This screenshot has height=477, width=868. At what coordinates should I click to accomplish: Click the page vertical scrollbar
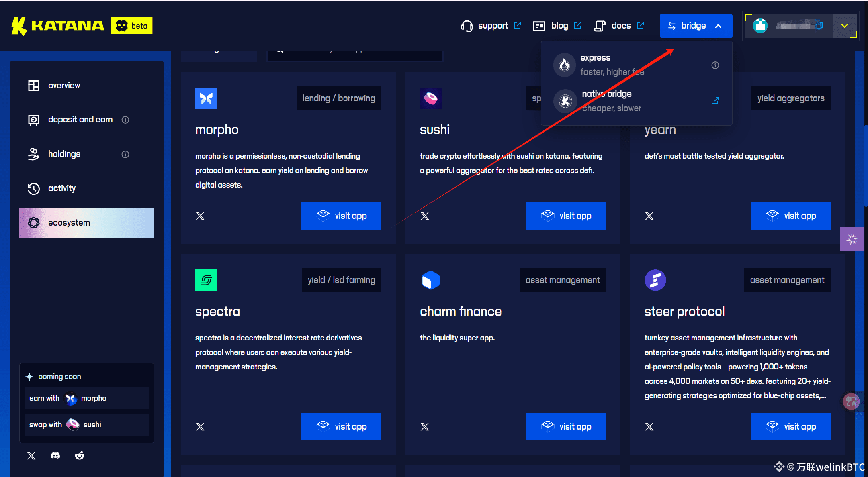[x=866, y=165]
